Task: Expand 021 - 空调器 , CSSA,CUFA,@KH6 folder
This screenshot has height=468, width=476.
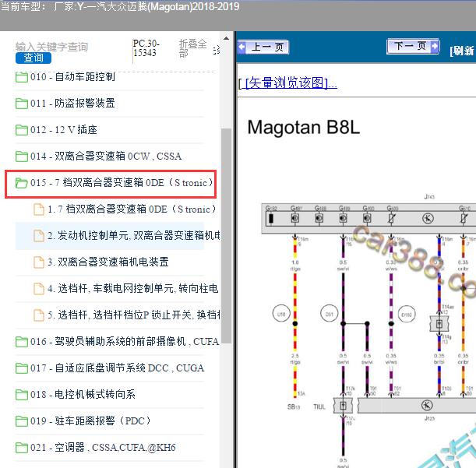Action: point(103,447)
